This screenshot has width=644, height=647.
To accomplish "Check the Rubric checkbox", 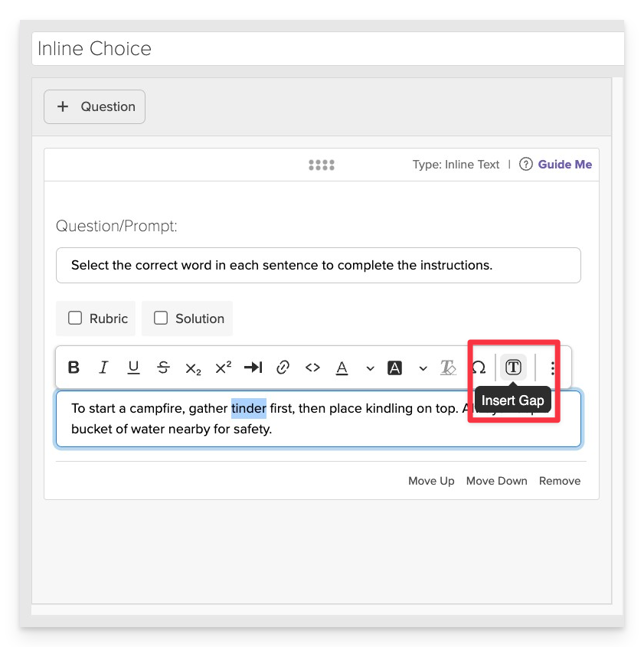I will 75,318.
